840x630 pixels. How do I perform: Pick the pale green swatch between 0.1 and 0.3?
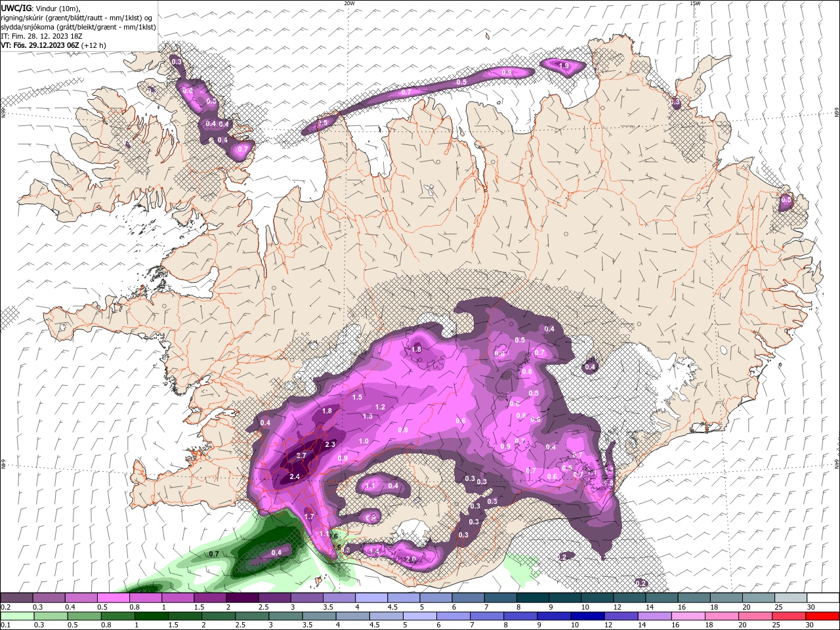point(17,616)
